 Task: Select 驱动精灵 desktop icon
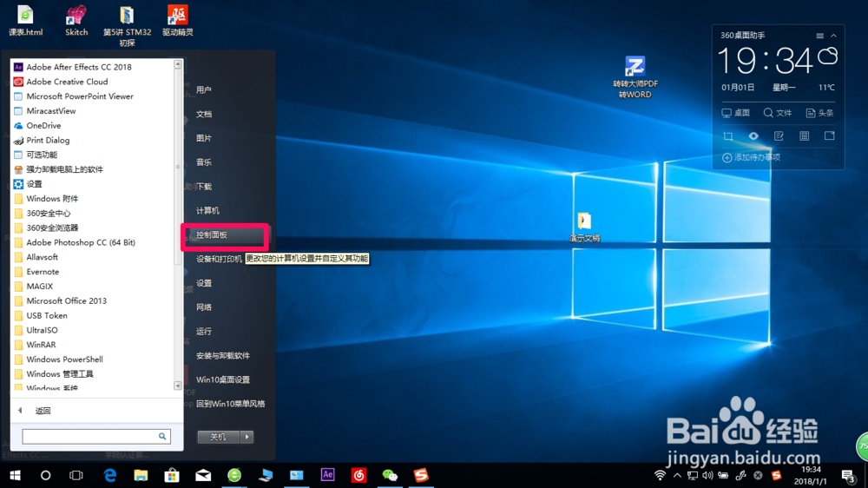[178, 21]
